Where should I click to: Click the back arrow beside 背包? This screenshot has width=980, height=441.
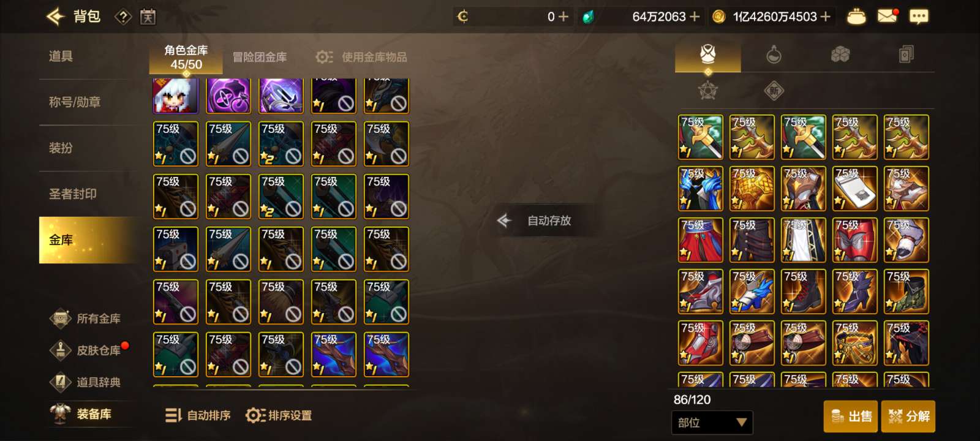[55, 17]
